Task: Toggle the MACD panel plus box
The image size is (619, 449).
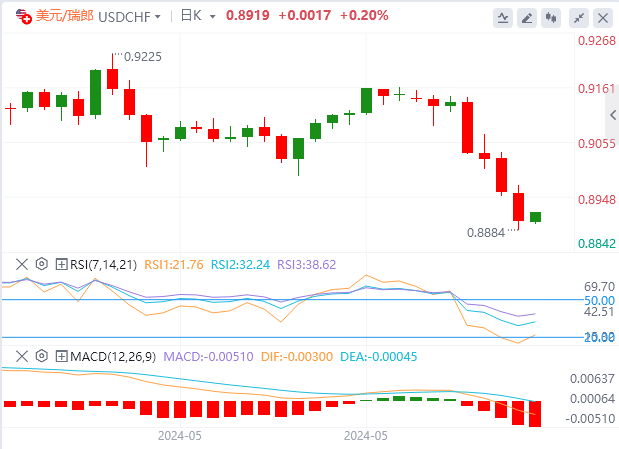Action: [61, 355]
